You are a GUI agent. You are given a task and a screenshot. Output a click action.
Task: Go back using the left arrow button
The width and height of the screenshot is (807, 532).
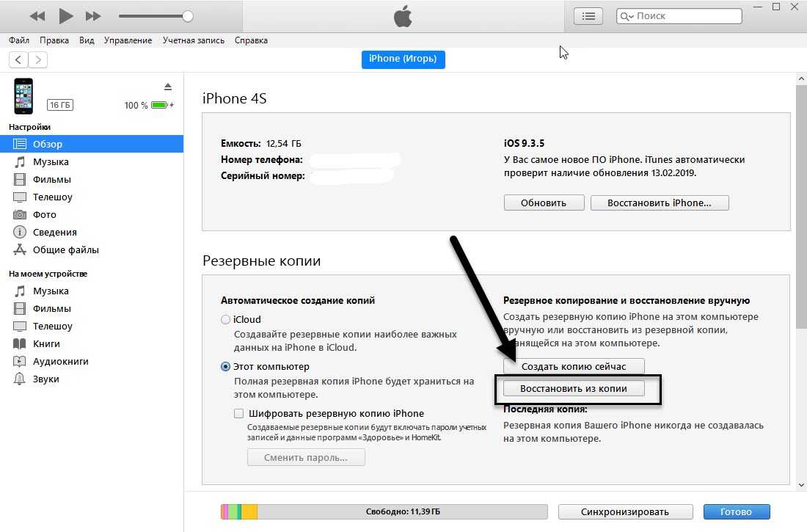click(18, 59)
